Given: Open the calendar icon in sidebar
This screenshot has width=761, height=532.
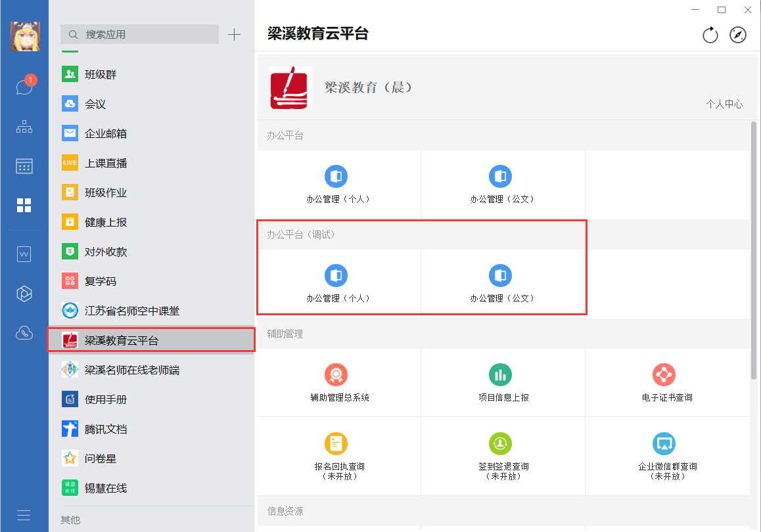Looking at the screenshot, I should (x=24, y=166).
